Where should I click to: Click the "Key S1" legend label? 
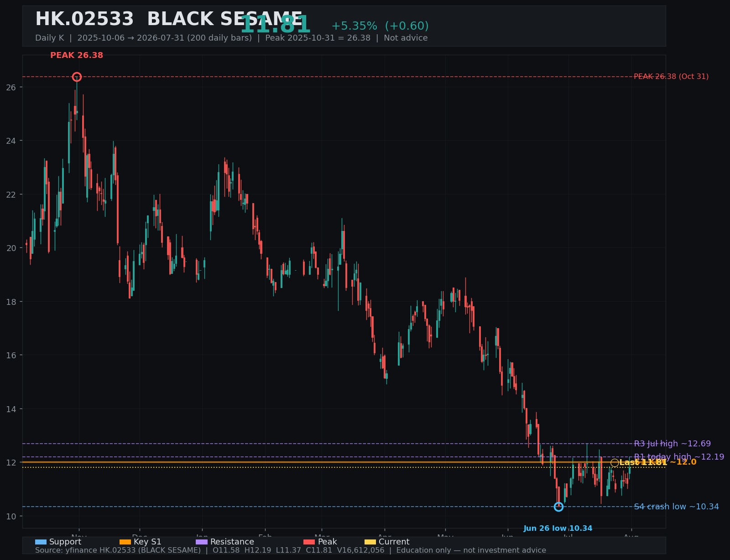coord(147,542)
